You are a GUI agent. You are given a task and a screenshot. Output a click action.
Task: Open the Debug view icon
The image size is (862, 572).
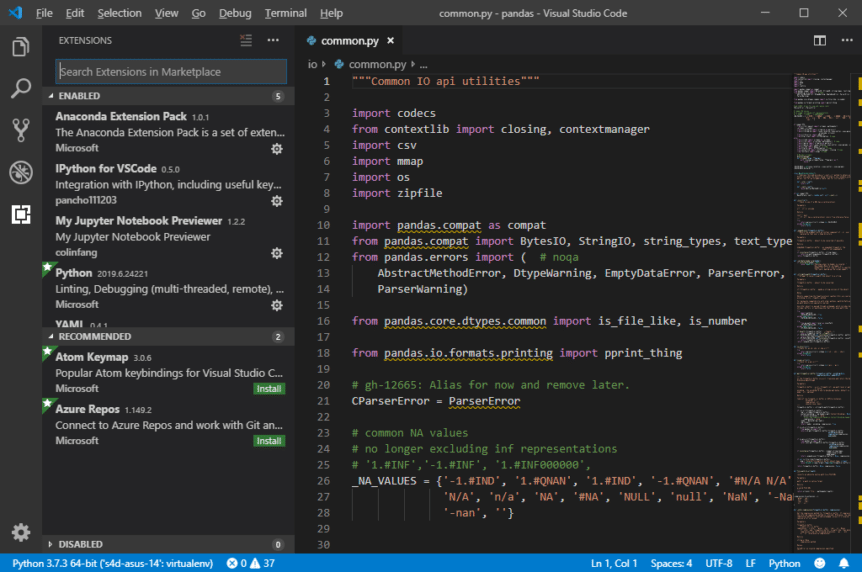[20, 172]
